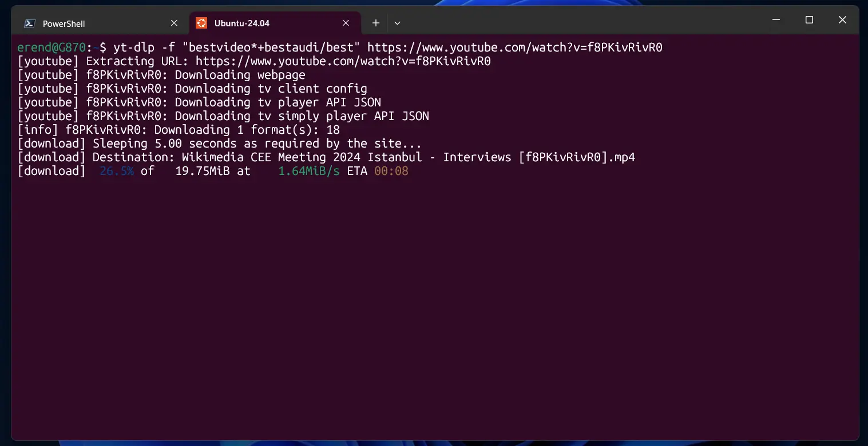
Task: Click the ETA 00:08 value
Action: point(391,171)
